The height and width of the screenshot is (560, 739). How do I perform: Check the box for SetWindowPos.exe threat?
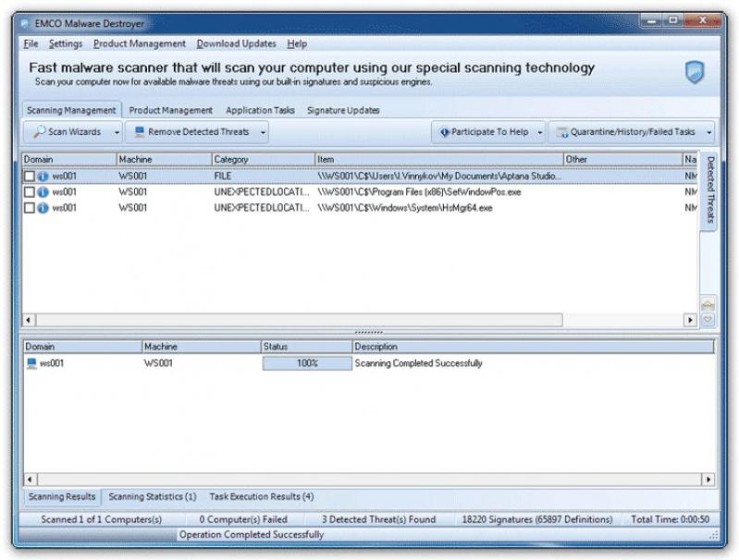pos(30,192)
